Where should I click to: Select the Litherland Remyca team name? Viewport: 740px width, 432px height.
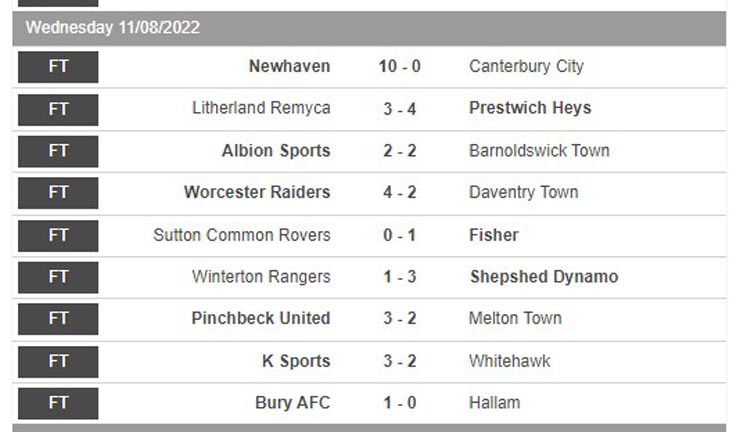pos(261,108)
